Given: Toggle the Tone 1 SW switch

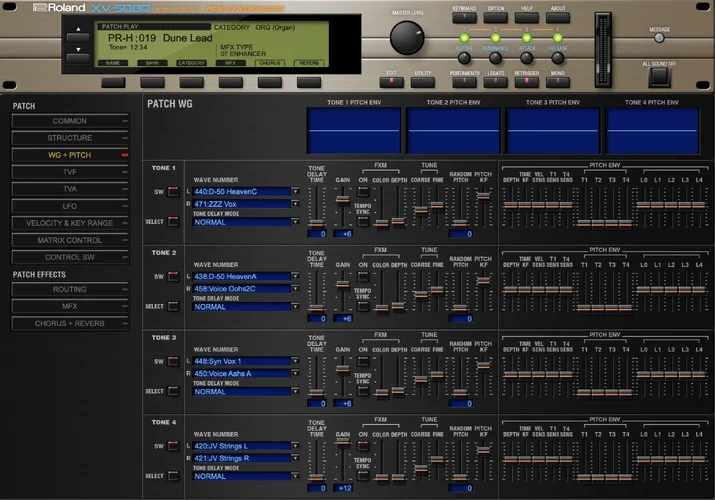Looking at the screenshot, I should tap(172, 191).
